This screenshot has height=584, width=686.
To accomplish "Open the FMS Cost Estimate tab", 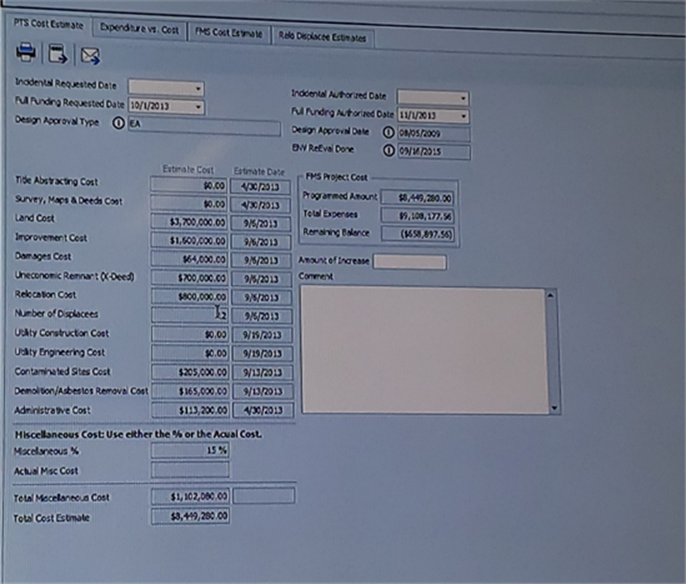I will pos(229,33).
